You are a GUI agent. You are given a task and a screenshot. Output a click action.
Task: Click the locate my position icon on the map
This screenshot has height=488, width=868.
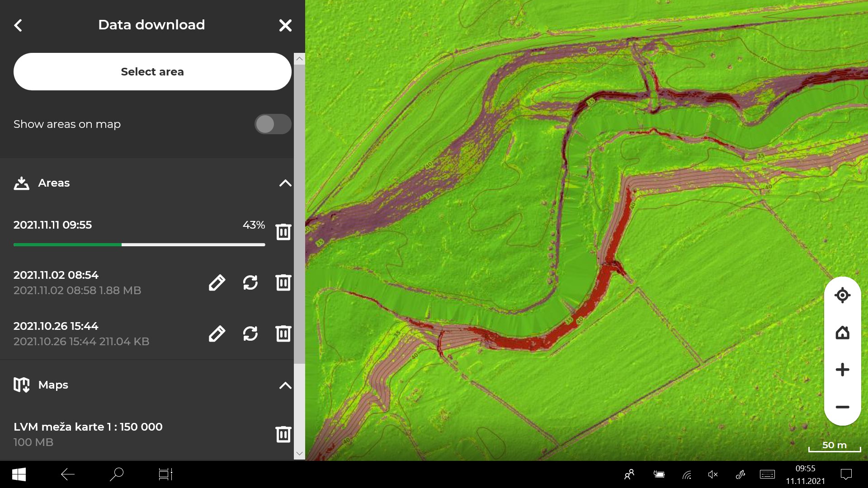tap(842, 296)
